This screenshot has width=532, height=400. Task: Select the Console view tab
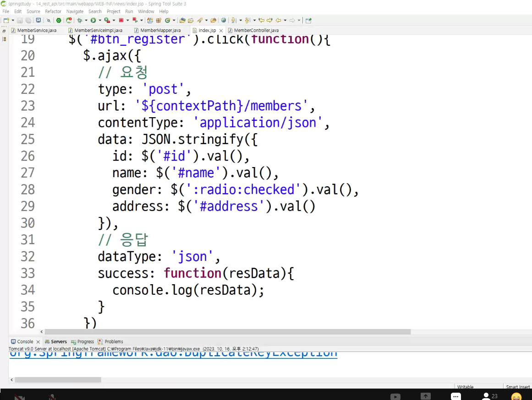pyautogui.click(x=22, y=341)
